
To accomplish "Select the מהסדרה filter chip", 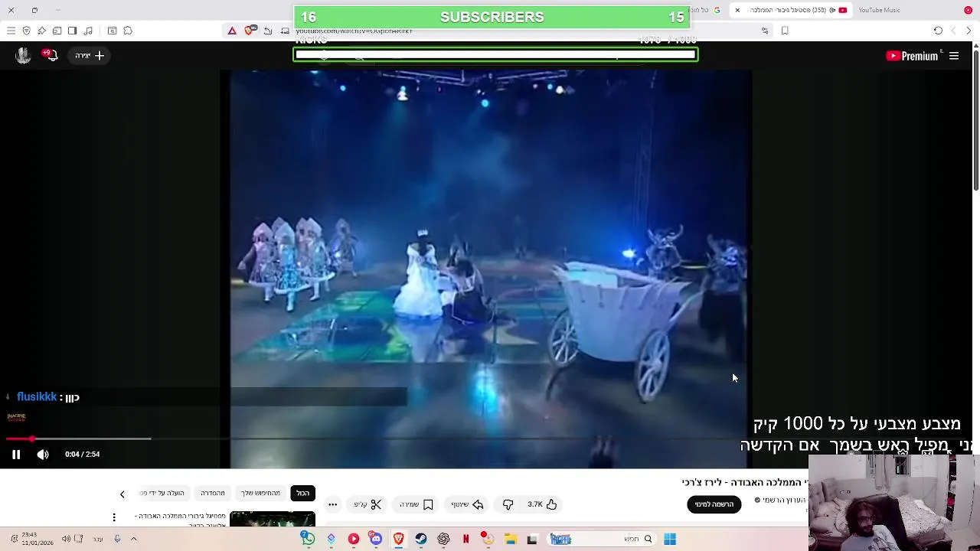I will point(213,493).
